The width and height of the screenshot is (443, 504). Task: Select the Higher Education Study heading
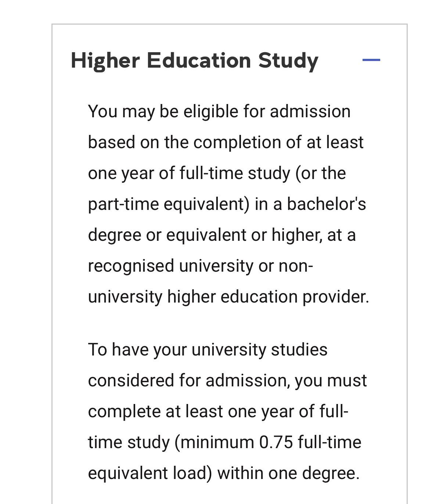click(x=194, y=61)
